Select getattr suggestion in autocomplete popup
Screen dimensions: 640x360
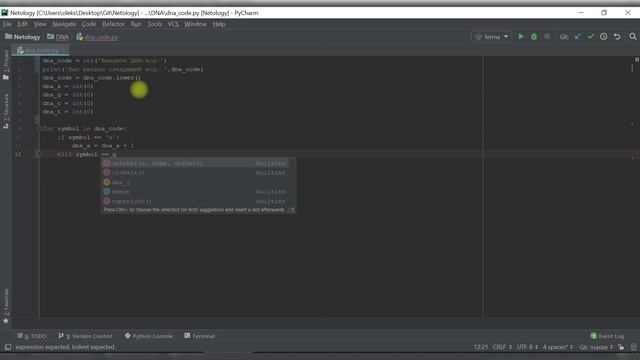tap(195, 163)
